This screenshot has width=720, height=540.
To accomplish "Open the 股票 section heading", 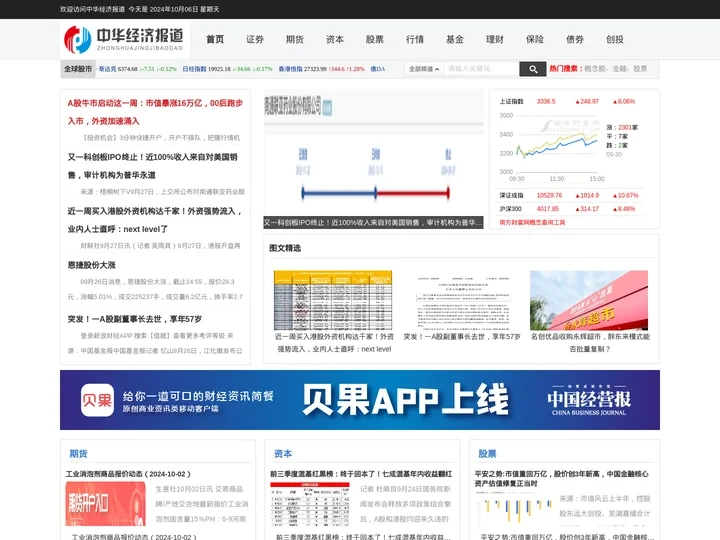I will (x=487, y=454).
